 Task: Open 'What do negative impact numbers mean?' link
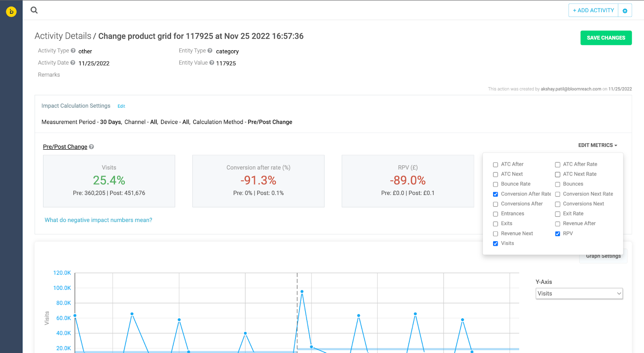[98, 220]
